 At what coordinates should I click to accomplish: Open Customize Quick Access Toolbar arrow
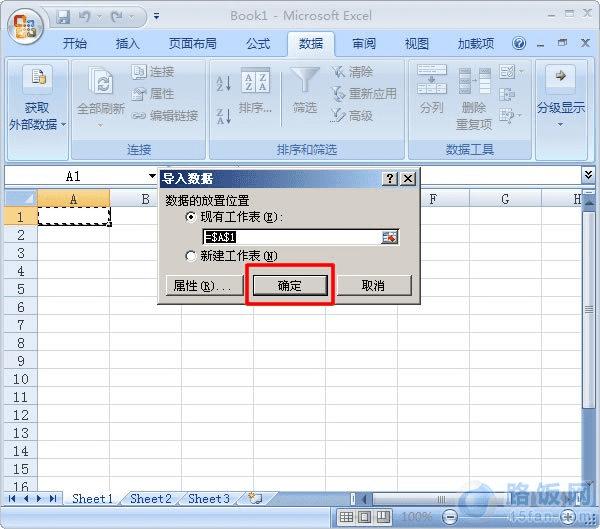(x=157, y=16)
